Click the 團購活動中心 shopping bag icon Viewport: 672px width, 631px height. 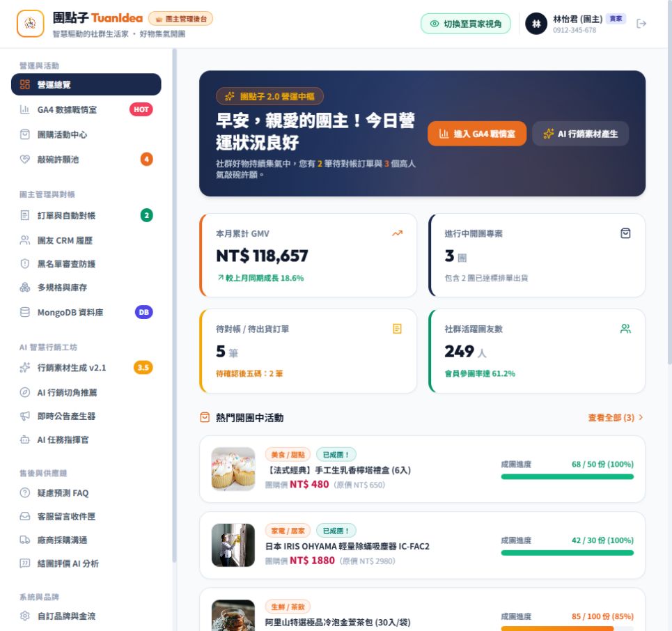tap(25, 134)
